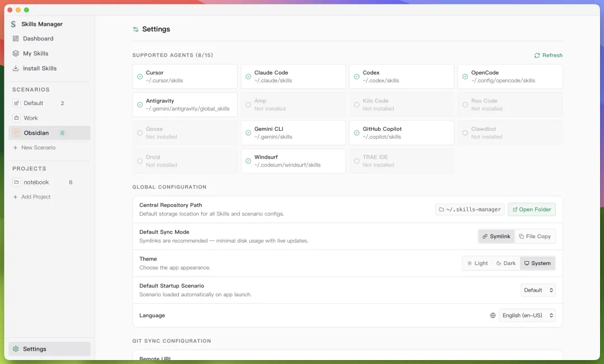Click the GIT SYNC CONFIGURATION heading
The width and height of the screenshot is (604, 364).
(172, 341)
